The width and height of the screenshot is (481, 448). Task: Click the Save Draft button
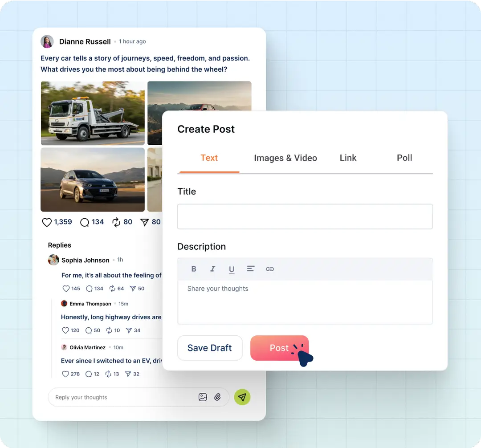[210, 348]
